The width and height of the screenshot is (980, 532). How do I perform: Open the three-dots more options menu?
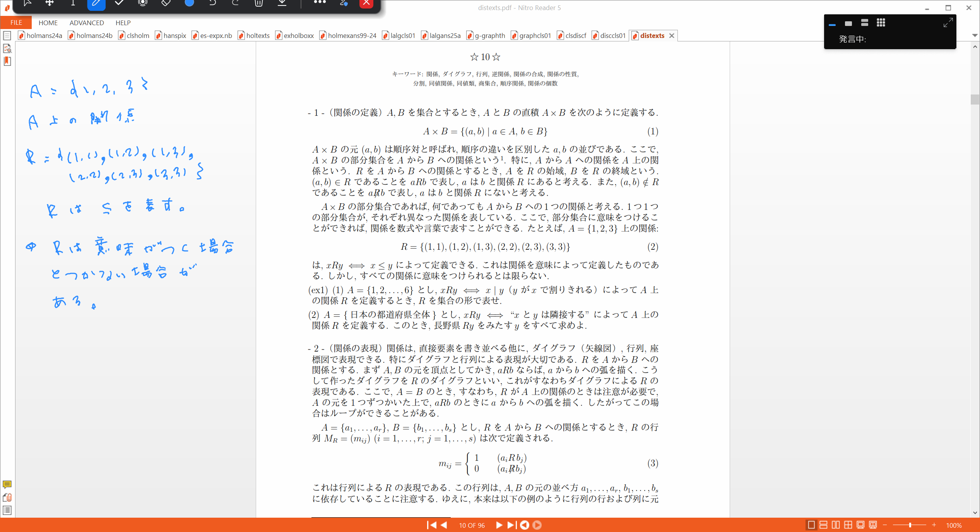(320, 2)
